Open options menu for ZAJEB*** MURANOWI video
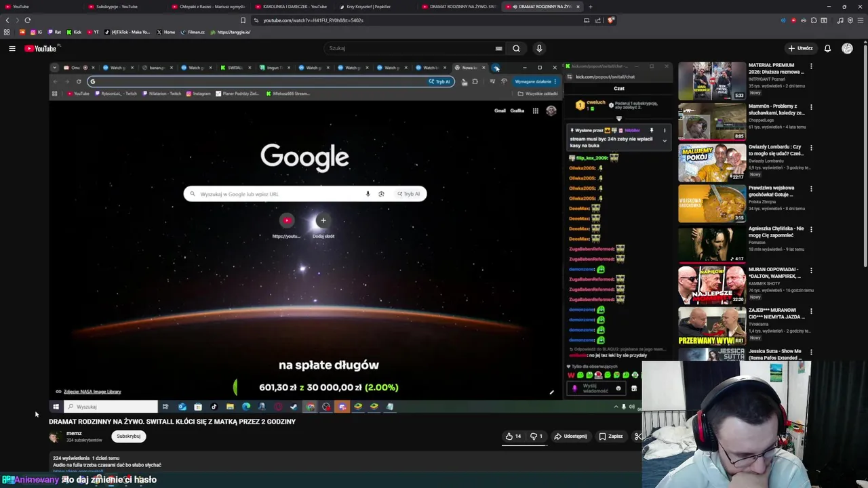 click(811, 311)
